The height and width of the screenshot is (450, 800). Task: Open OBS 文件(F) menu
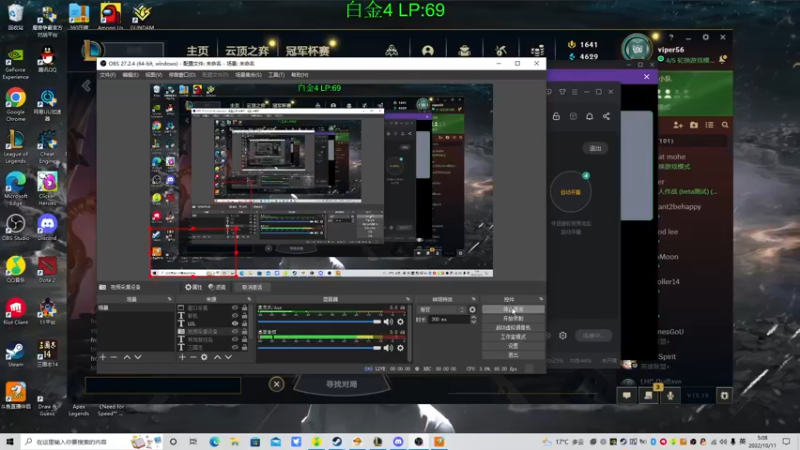pyautogui.click(x=108, y=75)
